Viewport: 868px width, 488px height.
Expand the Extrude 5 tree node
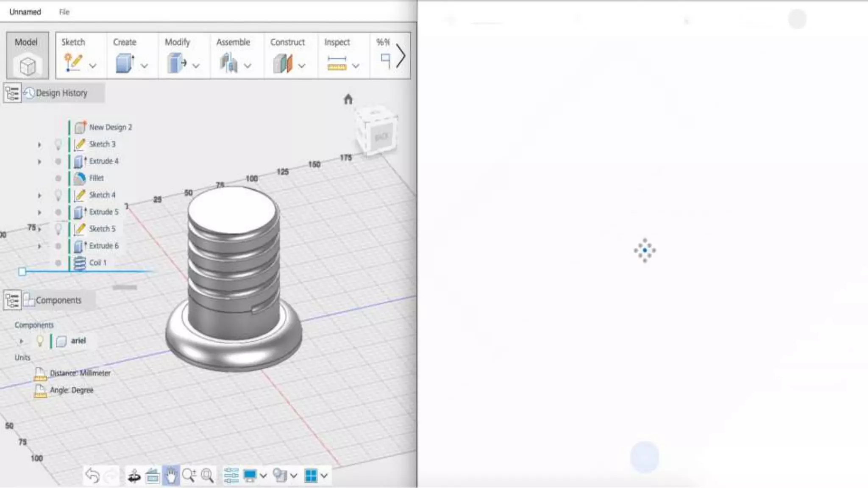tap(39, 213)
